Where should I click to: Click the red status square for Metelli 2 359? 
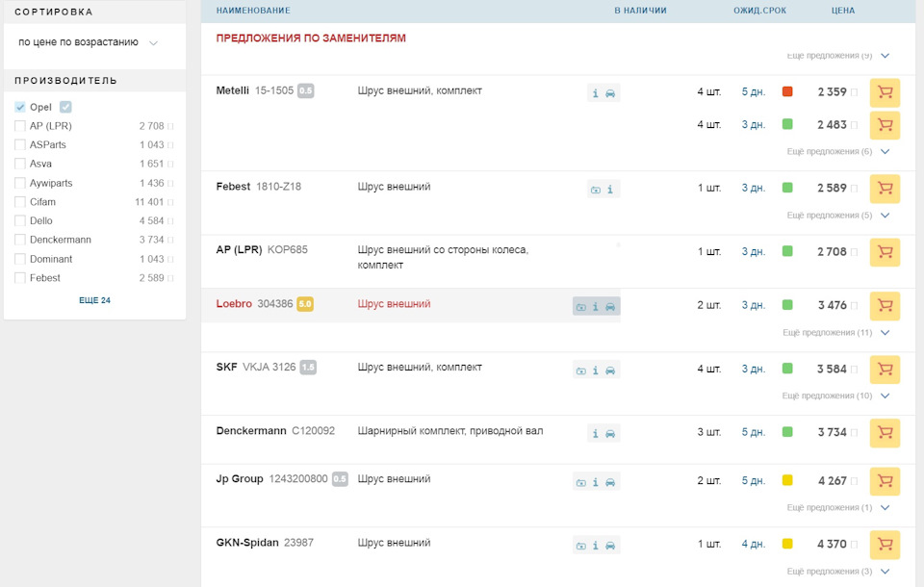(787, 92)
